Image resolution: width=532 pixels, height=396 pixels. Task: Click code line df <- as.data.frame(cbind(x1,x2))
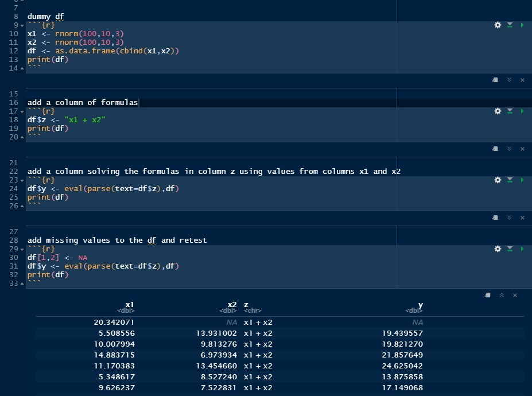(103, 51)
